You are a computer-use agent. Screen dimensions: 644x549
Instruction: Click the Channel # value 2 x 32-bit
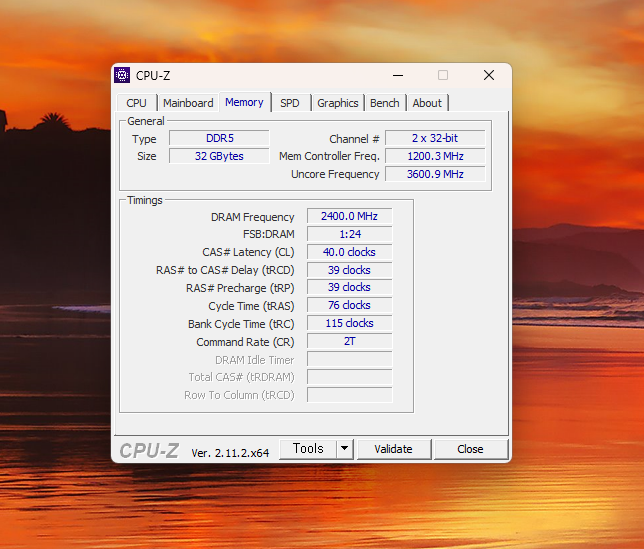pos(435,138)
